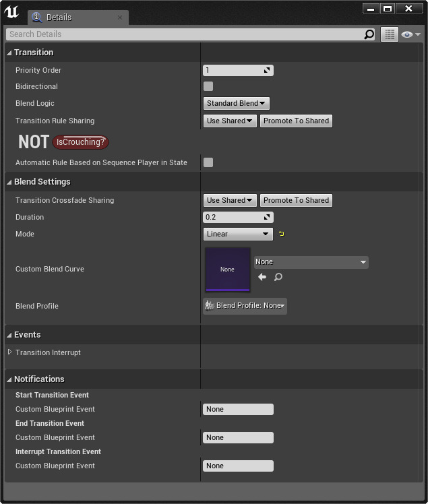The width and height of the screenshot is (428, 504).
Task: Open the Mode Linear dropdown
Action: (x=238, y=234)
